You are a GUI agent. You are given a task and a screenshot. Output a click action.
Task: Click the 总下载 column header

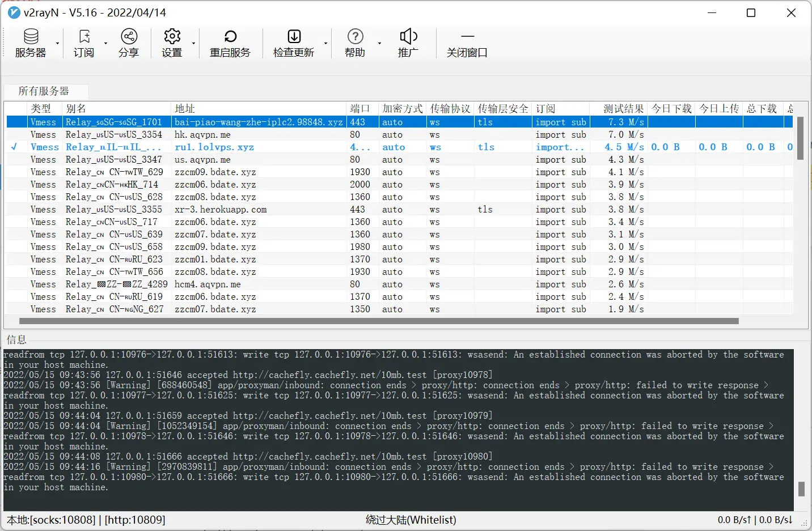click(x=763, y=108)
